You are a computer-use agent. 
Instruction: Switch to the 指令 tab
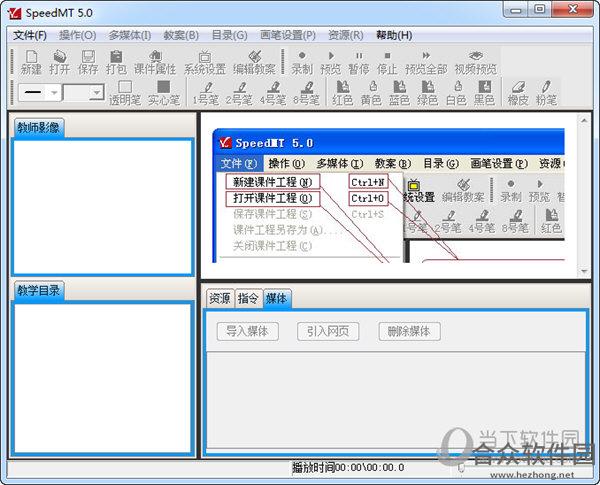point(248,299)
